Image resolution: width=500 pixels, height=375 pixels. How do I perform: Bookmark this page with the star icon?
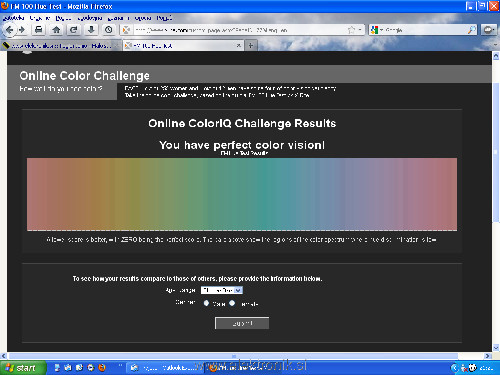click(x=351, y=30)
